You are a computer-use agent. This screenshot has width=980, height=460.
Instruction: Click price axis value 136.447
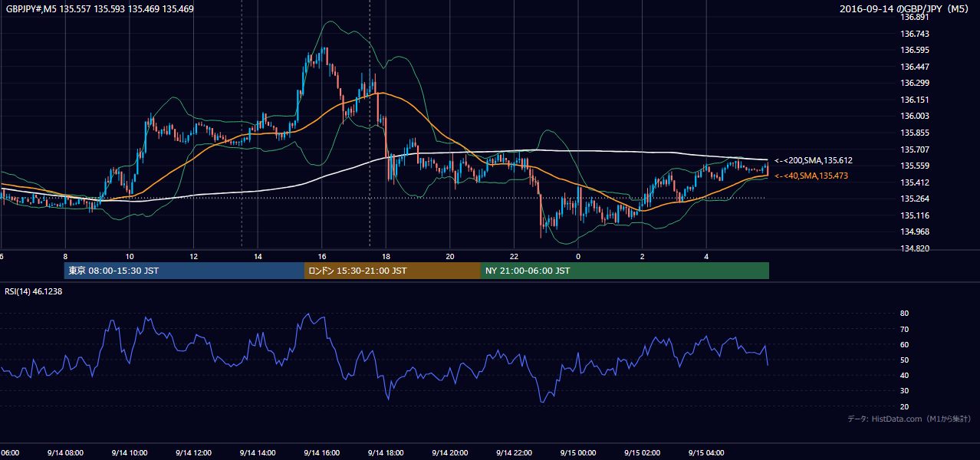click(x=915, y=67)
